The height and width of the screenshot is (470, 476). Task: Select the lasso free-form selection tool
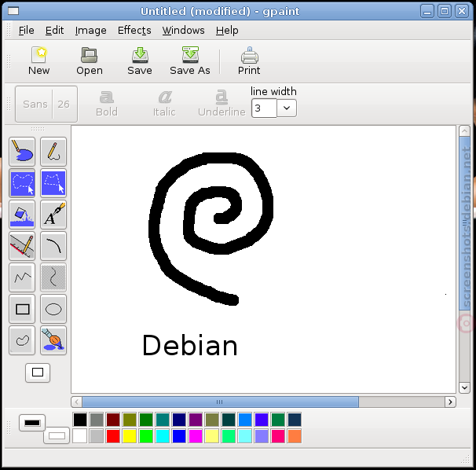point(22,183)
